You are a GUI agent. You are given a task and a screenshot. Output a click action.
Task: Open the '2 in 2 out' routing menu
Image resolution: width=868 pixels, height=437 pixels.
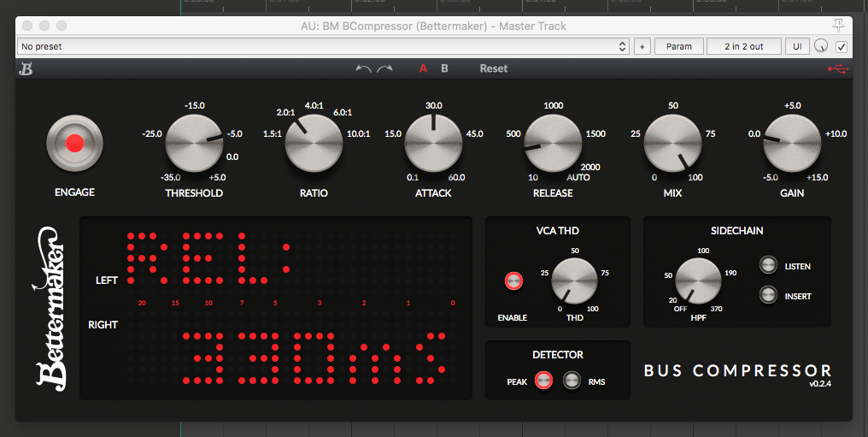tap(744, 46)
